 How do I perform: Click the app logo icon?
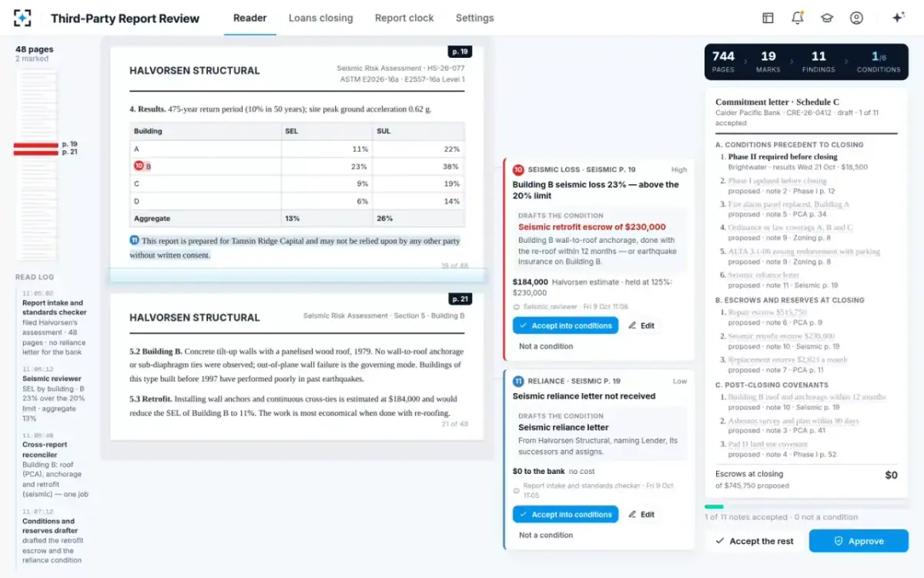[x=22, y=18]
